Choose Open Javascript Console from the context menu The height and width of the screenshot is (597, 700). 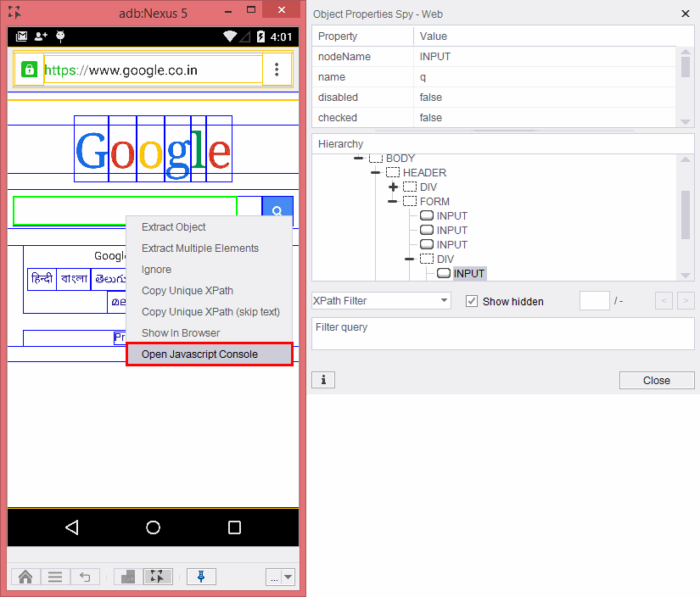tap(209, 354)
